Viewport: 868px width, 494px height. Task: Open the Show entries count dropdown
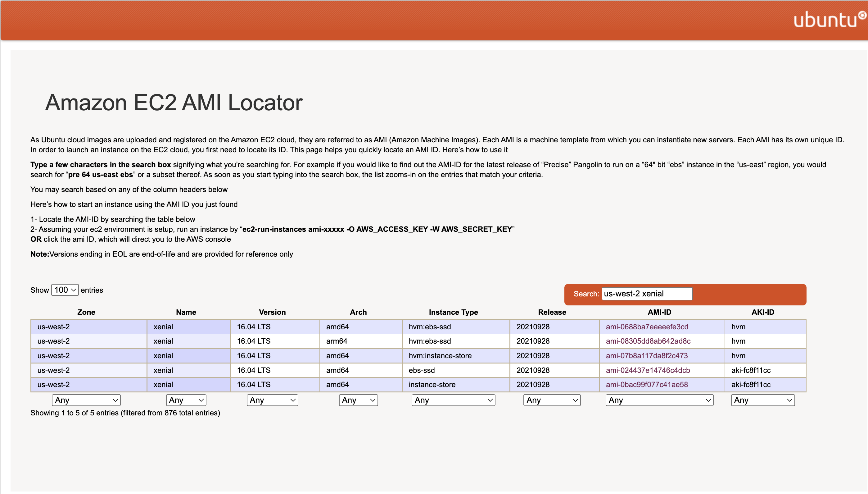65,290
